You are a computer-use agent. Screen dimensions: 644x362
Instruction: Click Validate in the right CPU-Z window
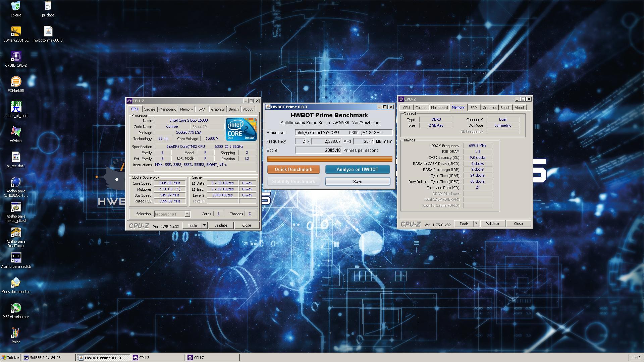pyautogui.click(x=492, y=224)
